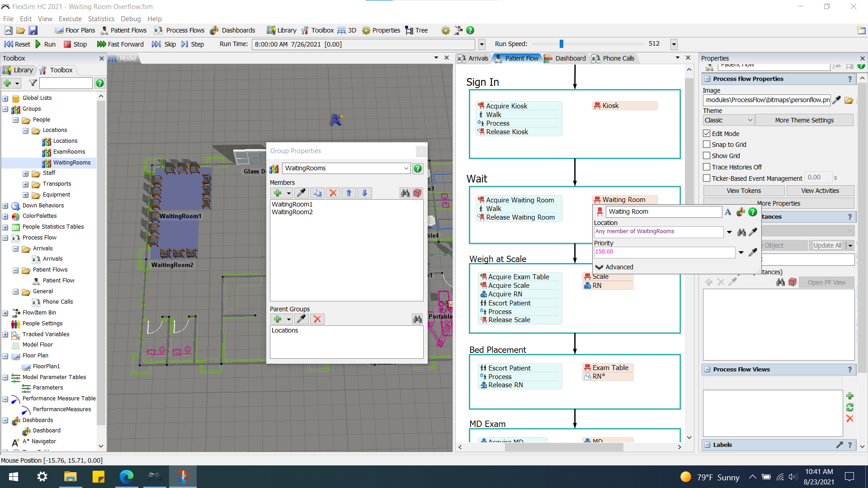Expand the Staff folder in Toolbox
Screen dimensions: 868x488
pyautogui.click(x=26, y=173)
